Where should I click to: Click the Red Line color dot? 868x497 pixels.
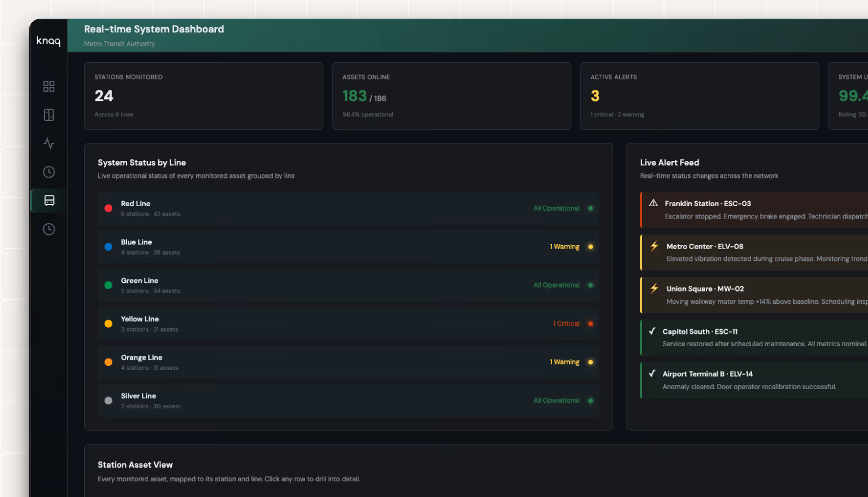click(108, 208)
